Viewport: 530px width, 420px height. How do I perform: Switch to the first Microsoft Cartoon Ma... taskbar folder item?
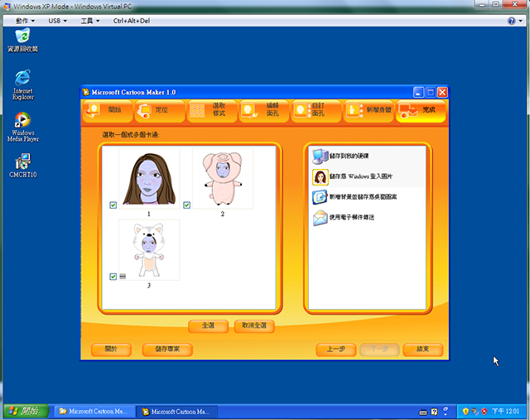point(94,412)
